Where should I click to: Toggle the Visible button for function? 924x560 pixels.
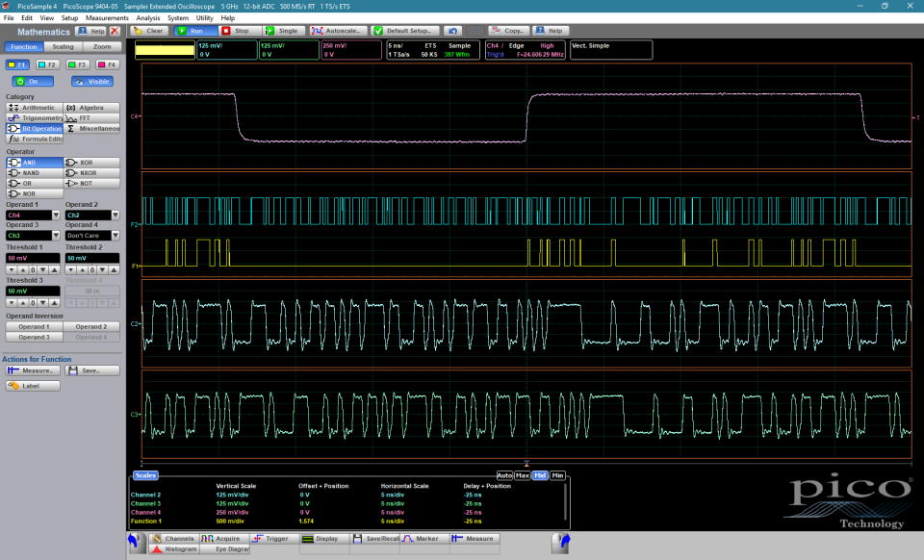tap(92, 82)
